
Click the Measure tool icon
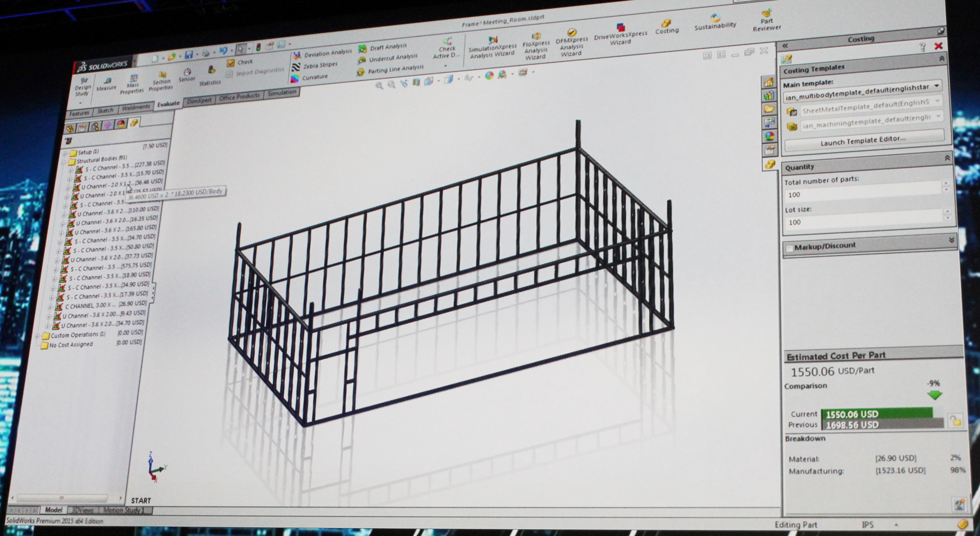pyautogui.click(x=107, y=81)
